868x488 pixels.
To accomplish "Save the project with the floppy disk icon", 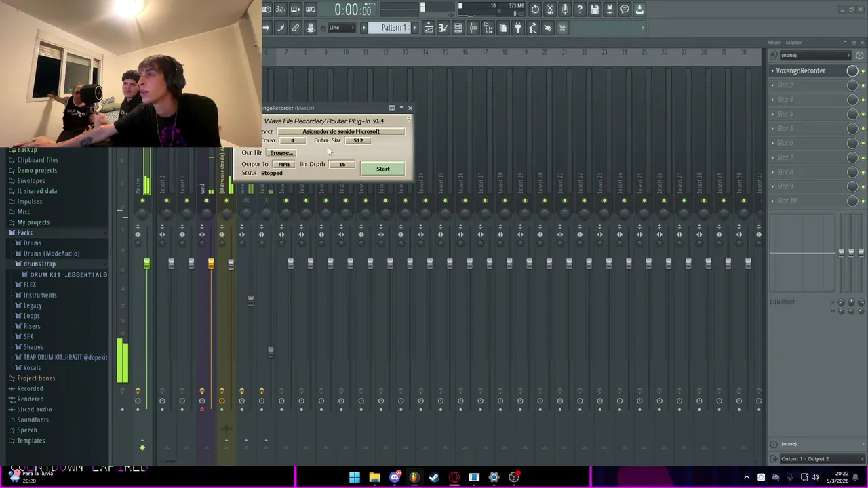I will (x=595, y=9).
